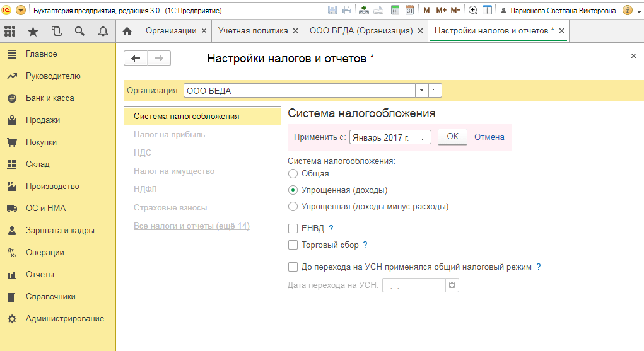
Task: Select Упрощенная (доходы минус расходы) option
Action: click(x=293, y=206)
